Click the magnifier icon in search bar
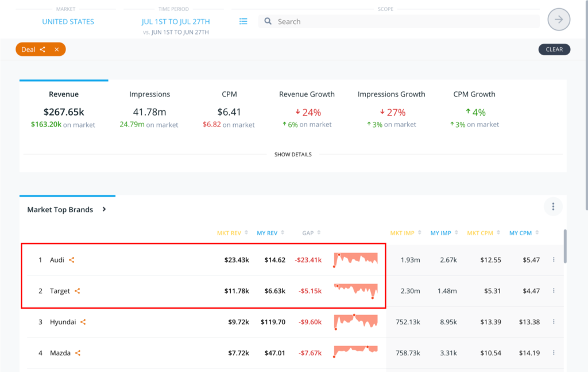 click(x=268, y=21)
